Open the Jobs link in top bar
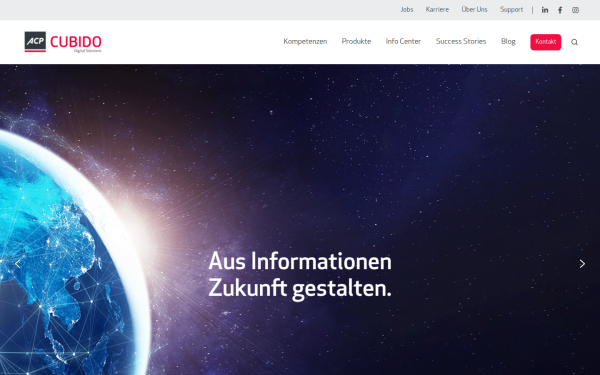Viewport: 600px width, 375px height. (x=407, y=10)
